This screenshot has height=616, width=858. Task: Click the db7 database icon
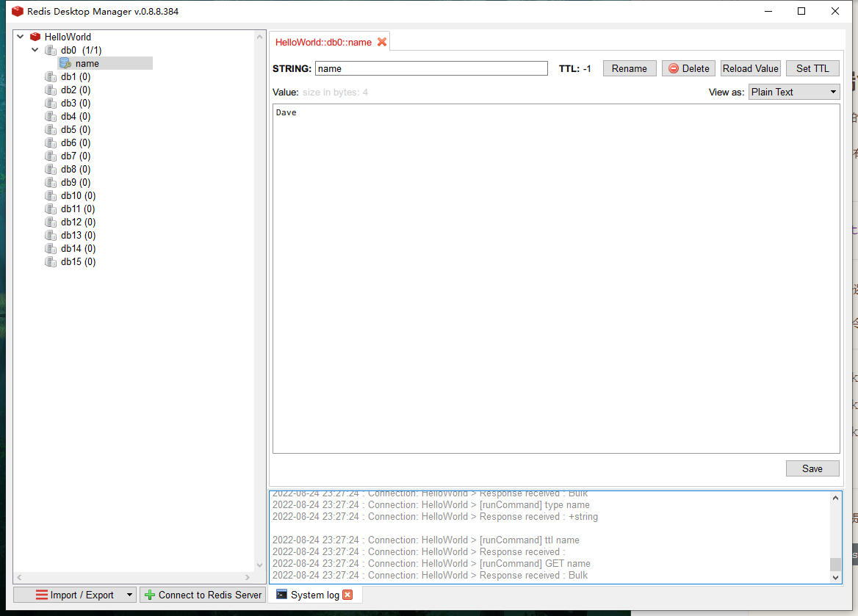(x=51, y=156)
